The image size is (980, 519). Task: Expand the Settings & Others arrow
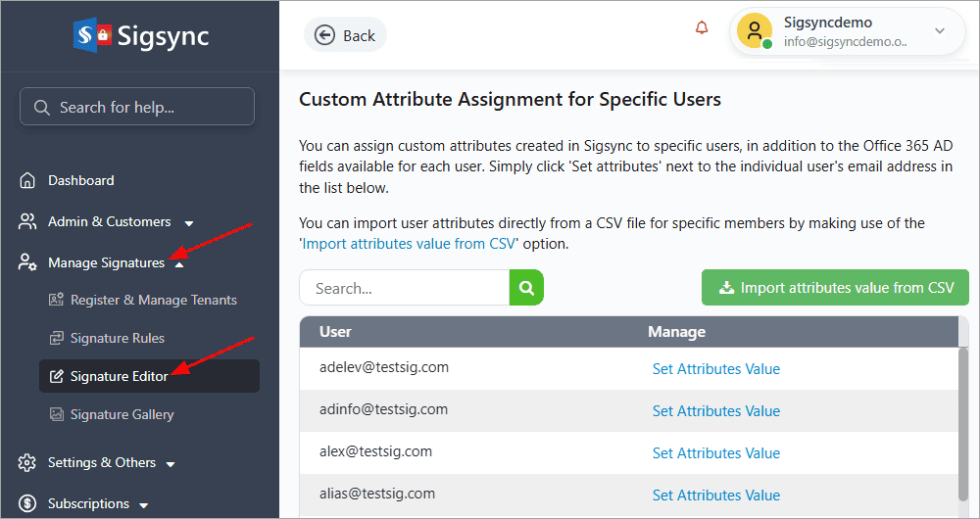(x=170, y=463)
